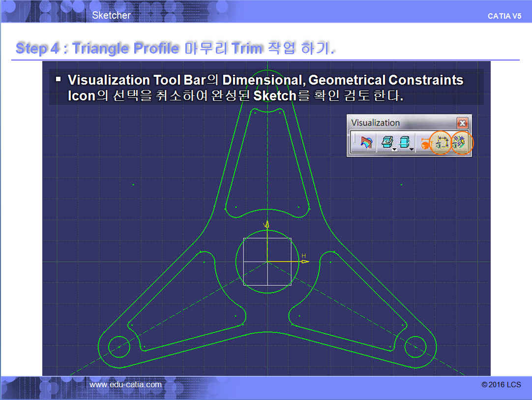Expand the arrow under the solid box icon
Image resolution: width=532 pixels, height=400 pixels.
[x=412, y=149]
